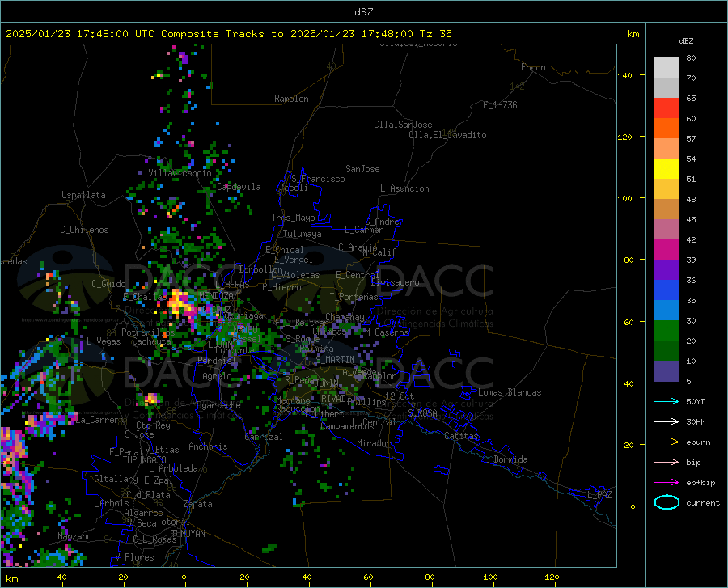Click the Catitas place label
Viewport: 728px width, 588px height.
462,436
